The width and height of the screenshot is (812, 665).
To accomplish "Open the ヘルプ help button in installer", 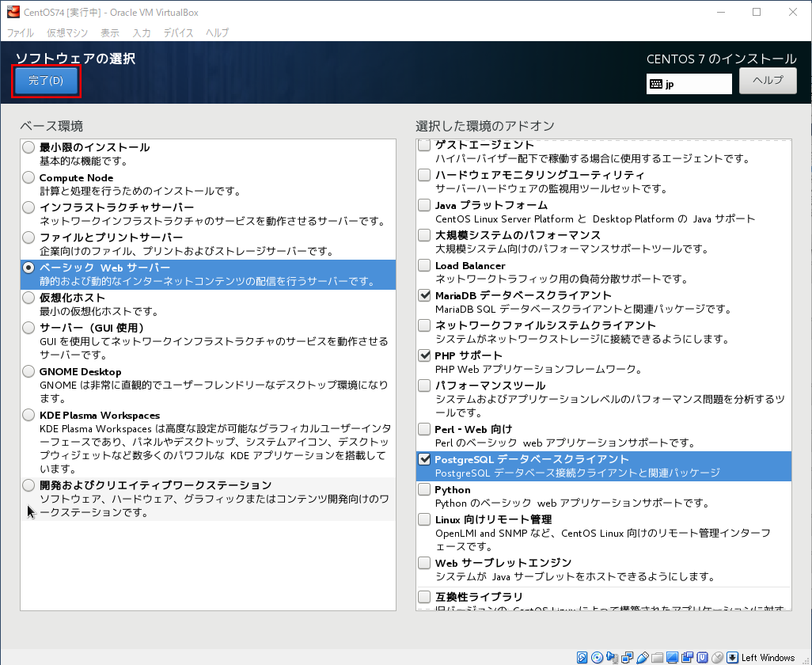I will pyautogui.click(x=768, y=81).
